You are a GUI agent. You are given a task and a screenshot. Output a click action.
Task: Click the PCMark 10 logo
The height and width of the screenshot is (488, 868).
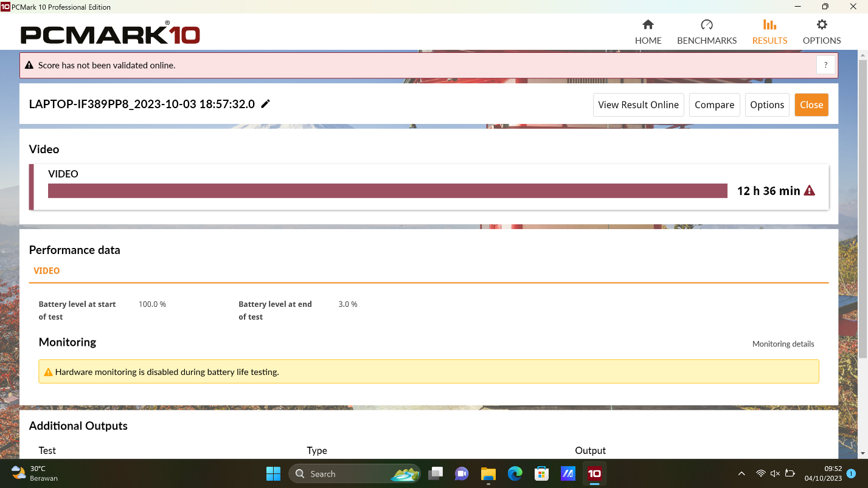(110, 33)
